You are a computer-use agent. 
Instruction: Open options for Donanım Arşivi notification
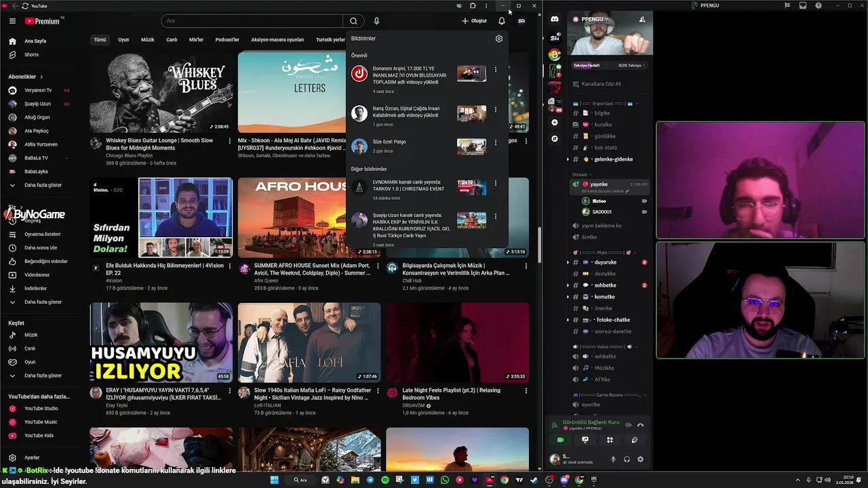(496, 69)
